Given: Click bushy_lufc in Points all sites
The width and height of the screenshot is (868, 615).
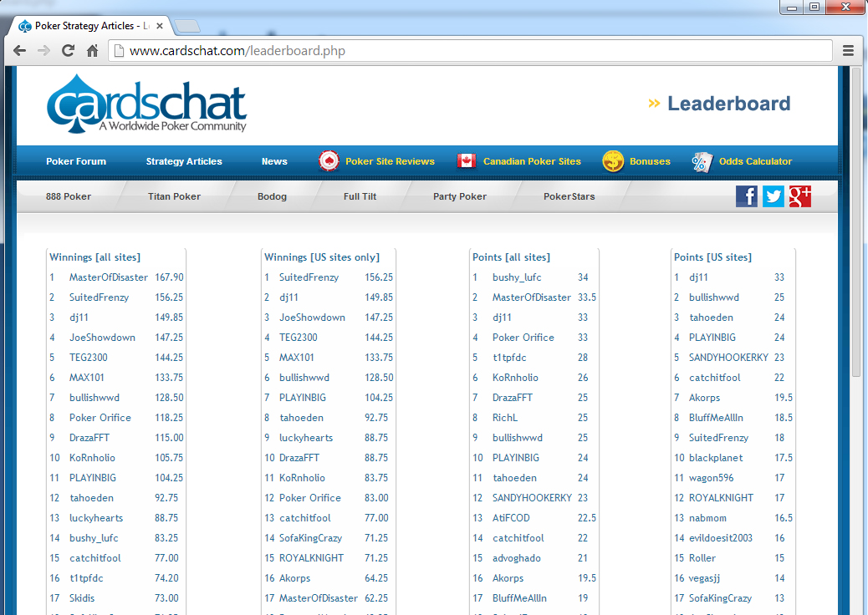Looking at the screenshot, I should click(517, 277).
